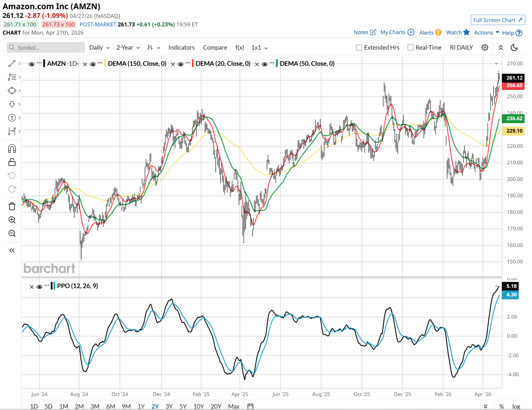
Task: Open the Actions dropdown menu
Action: pyautogui.click(x=486, y=32)
